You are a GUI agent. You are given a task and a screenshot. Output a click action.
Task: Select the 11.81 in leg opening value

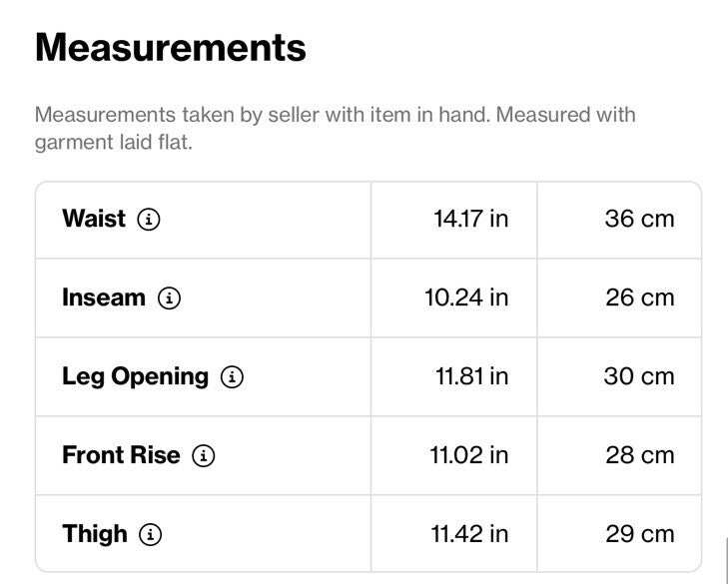pos(471,376)
